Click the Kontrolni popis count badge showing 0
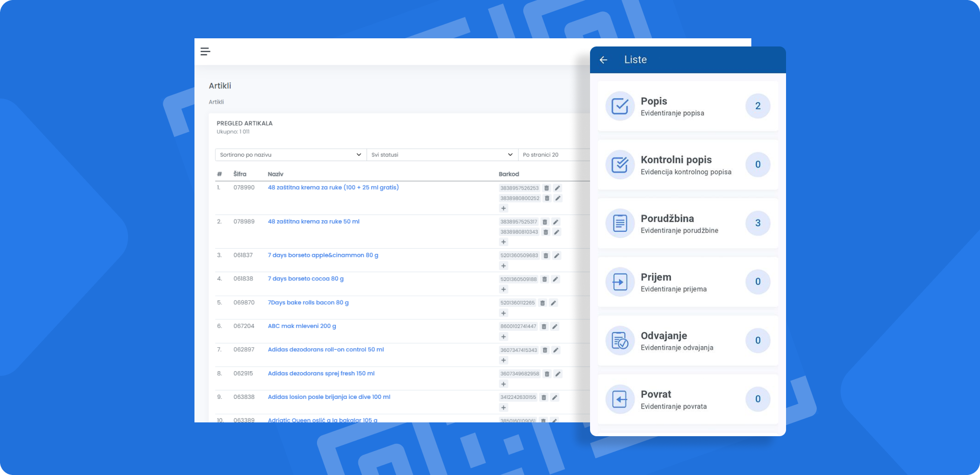This screenshot has height=475, width=980. pos(758,164)
